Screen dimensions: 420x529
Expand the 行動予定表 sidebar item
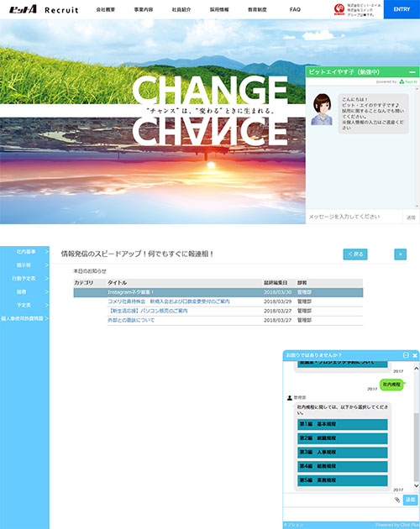24,278
